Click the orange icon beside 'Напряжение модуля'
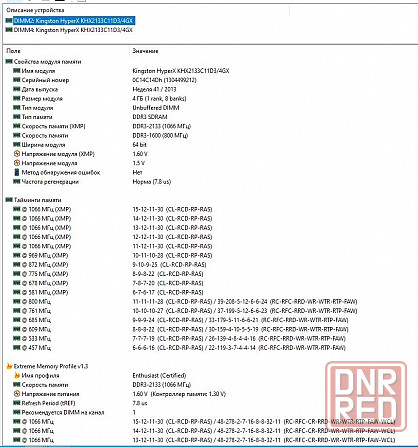Viewport: 418px width, 447px height. point(17,163)
